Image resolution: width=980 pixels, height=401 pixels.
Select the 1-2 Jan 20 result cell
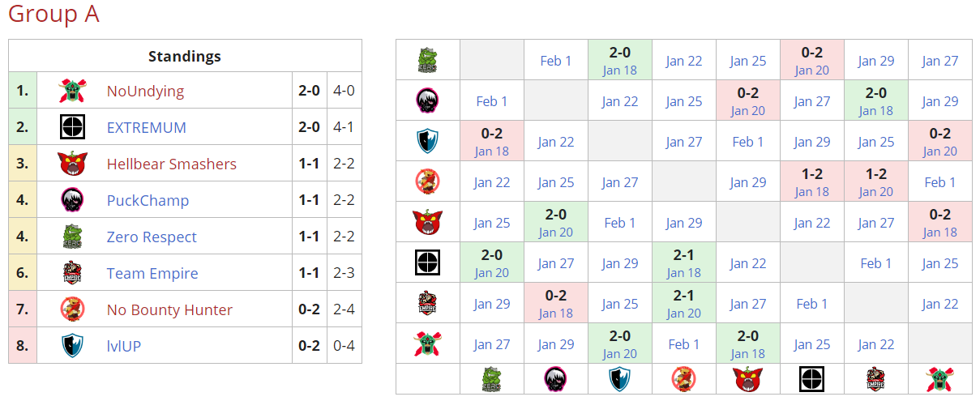tap(875, 181)
